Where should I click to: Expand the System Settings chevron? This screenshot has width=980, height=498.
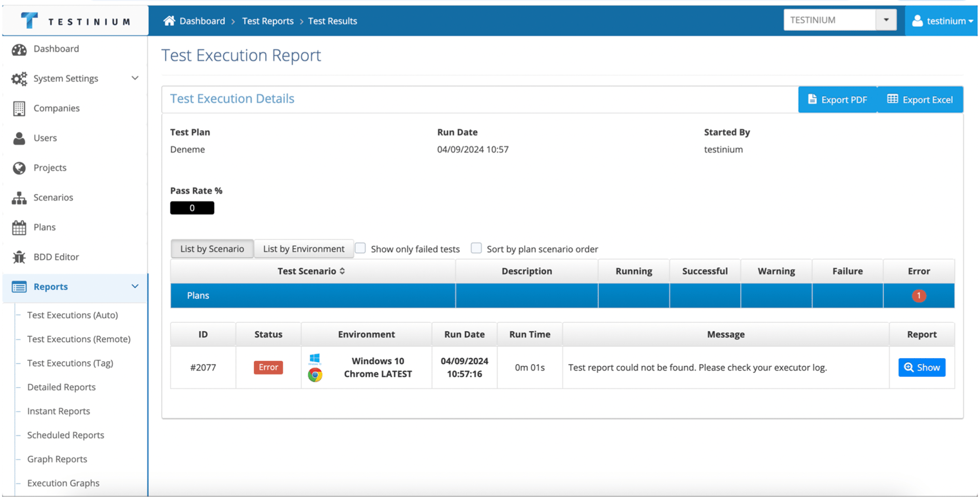pos(135,79)
